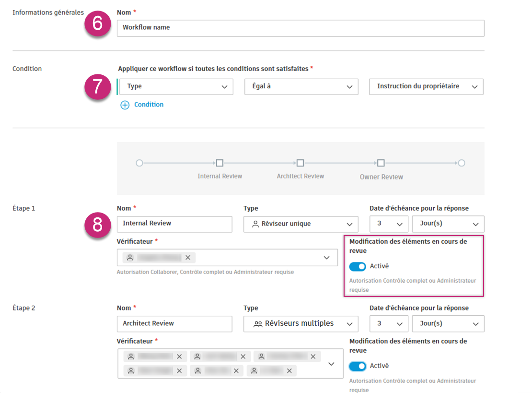The width and height of the screenshot is (532, 393).
Task: Open the Égal à operator dropdown
Action: coord(301,87)
